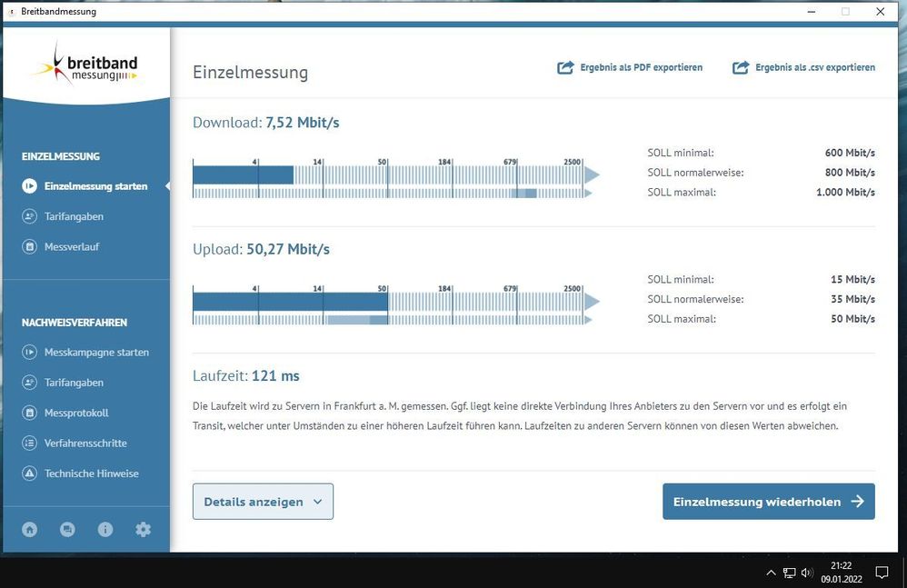Click the download SOLL maximal value 1.000 Mbit/s
This screenshot has height=588, width=907.
(x=846, y=192)
